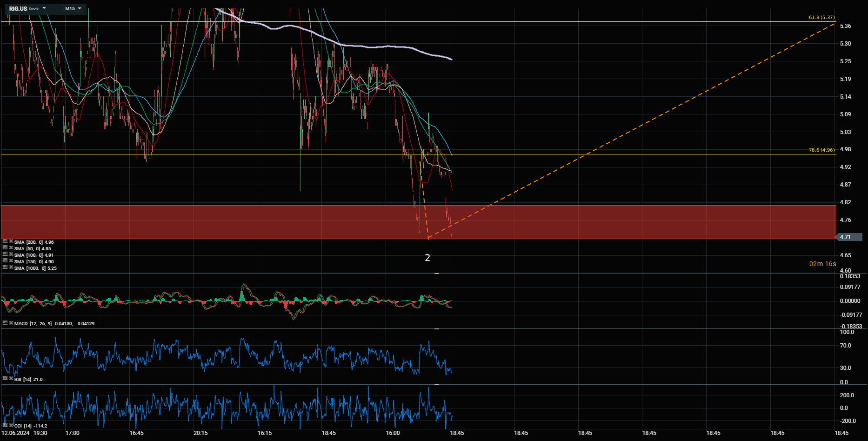Open settings icon for SMA 100
Image resolution: width=868 pixels, height=441 pixels.
[5, 254]
